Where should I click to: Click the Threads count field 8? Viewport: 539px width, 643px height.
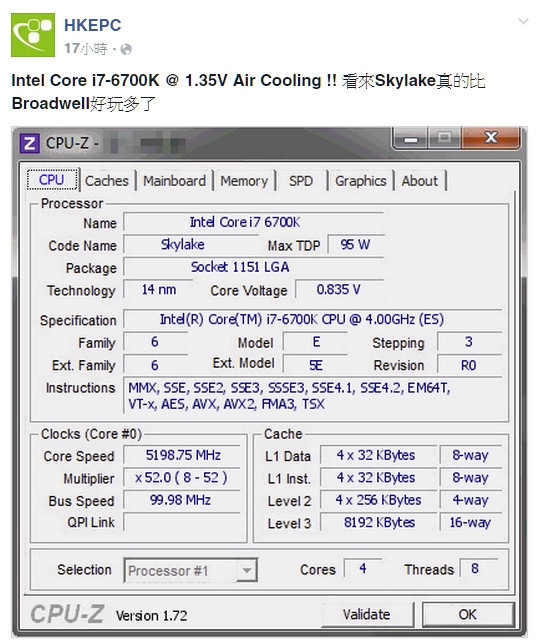click(479, 568)
